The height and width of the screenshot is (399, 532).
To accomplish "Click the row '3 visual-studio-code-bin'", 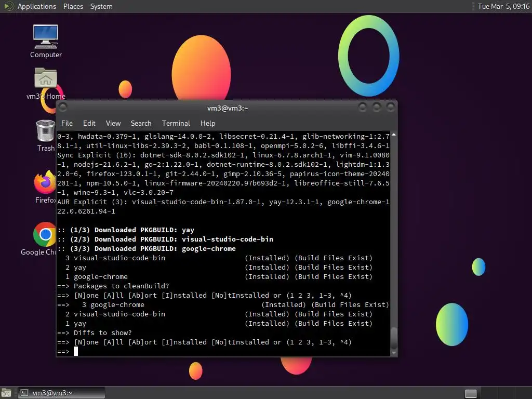I will coord(219,258).
